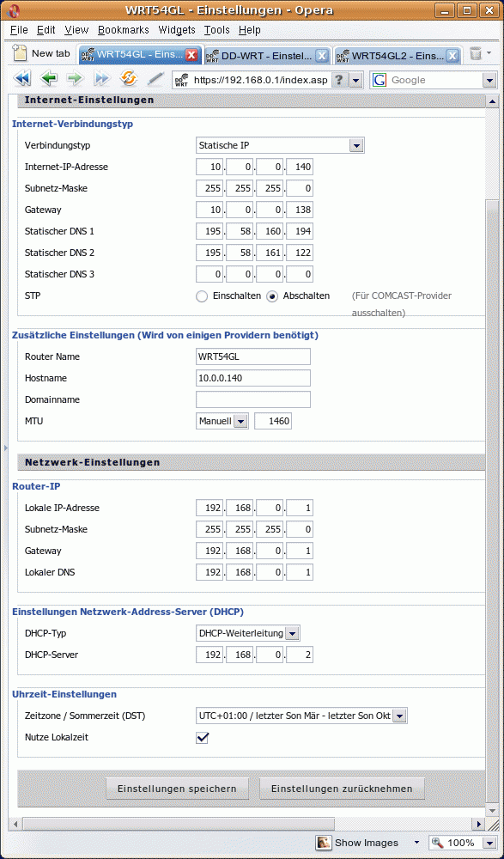Screen dimensions: 504x859
Task: Close the DD-WRT - Einstel... tab
Action: coord(322,55)
